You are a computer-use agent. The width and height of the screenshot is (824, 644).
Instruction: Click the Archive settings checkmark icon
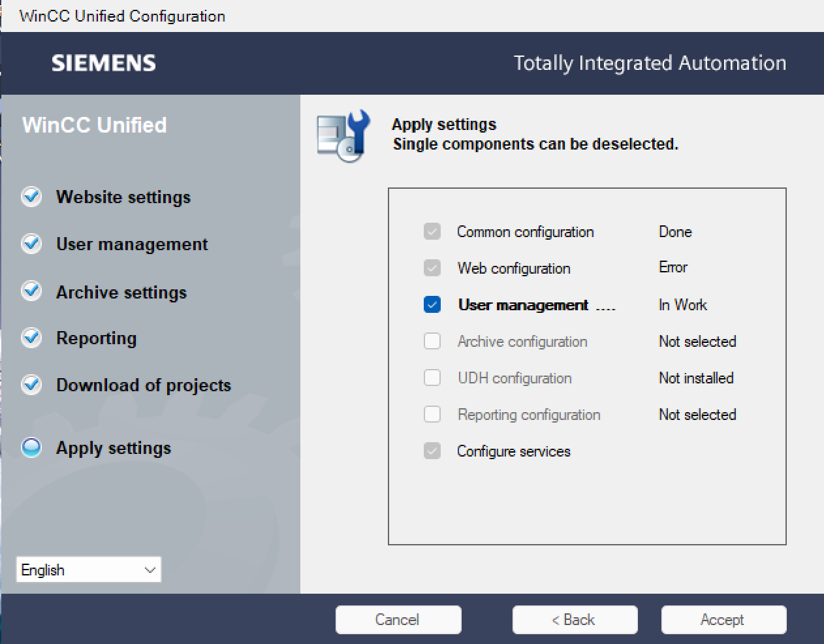pyautogui.click(x=31, y=291)
